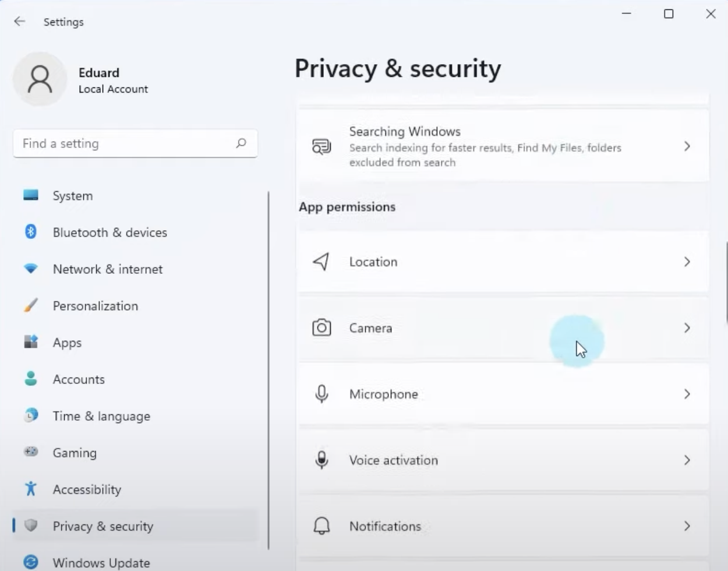Click the main page vertical scrollbar
Screen dimensions: 728x571
pyautogui.click(x=726, y=282)
